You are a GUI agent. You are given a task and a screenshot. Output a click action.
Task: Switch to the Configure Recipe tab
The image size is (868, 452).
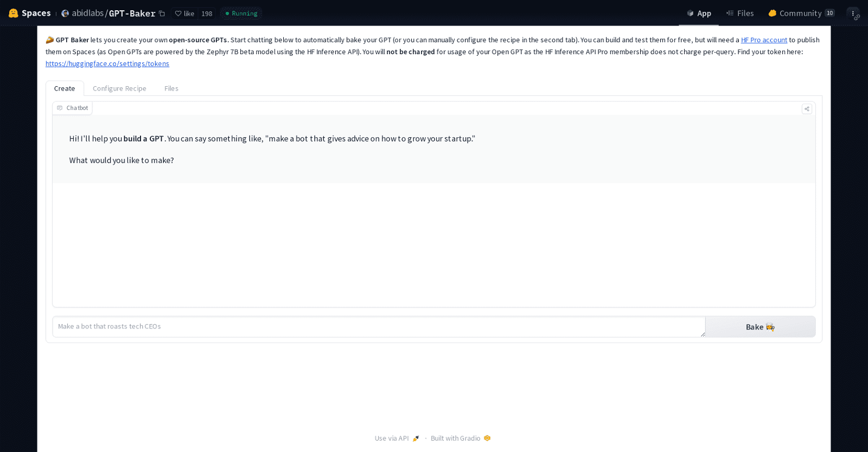[119, 88]
